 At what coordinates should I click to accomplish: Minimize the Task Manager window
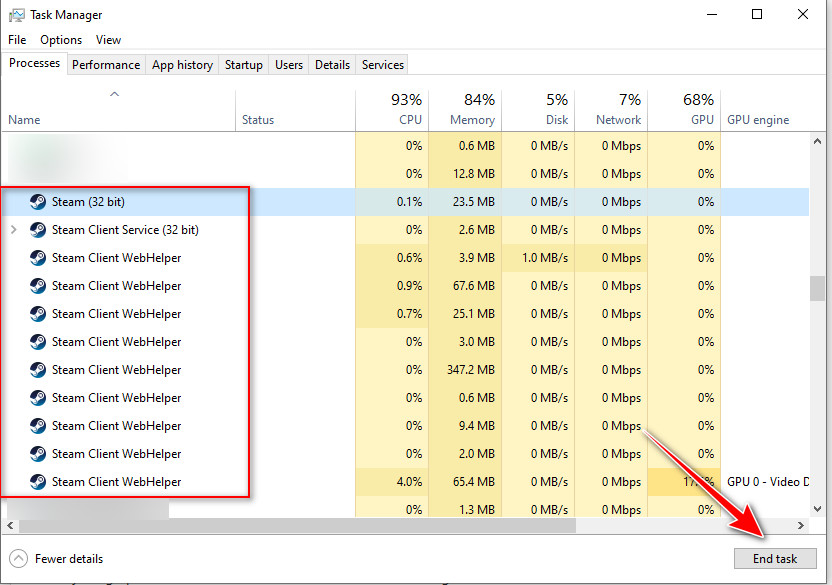coord(712,14)
